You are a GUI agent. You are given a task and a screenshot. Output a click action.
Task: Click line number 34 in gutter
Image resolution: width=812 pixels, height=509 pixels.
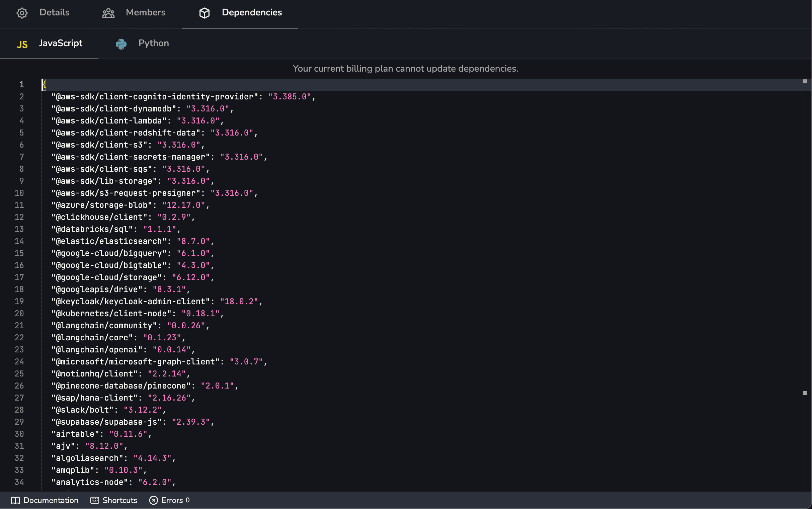pos(19,483)
